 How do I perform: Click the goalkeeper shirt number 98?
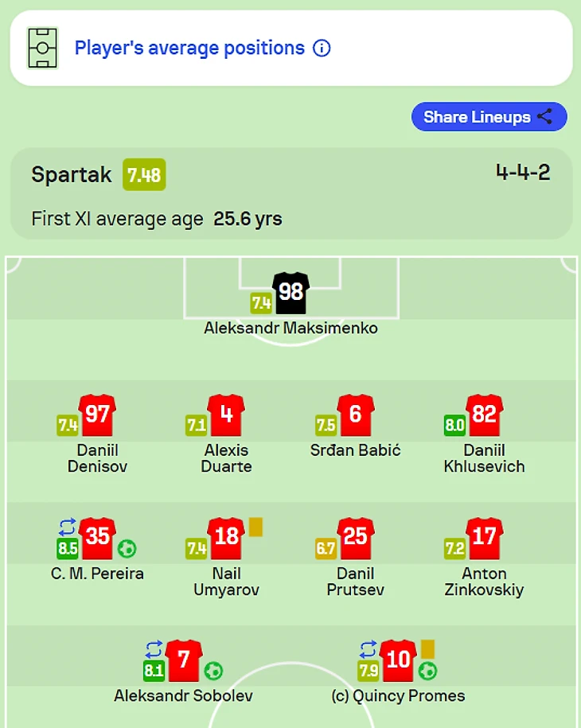pos(290,292)
